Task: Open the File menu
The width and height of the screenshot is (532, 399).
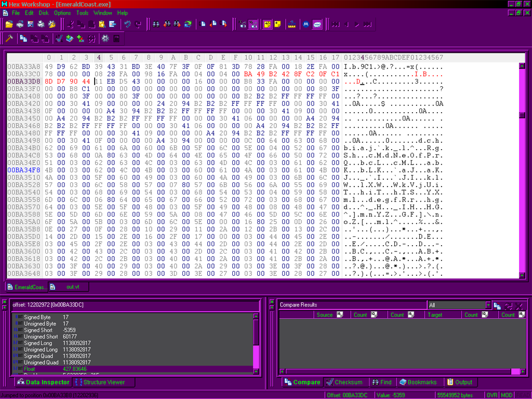Action: click(x=16, y=13)
